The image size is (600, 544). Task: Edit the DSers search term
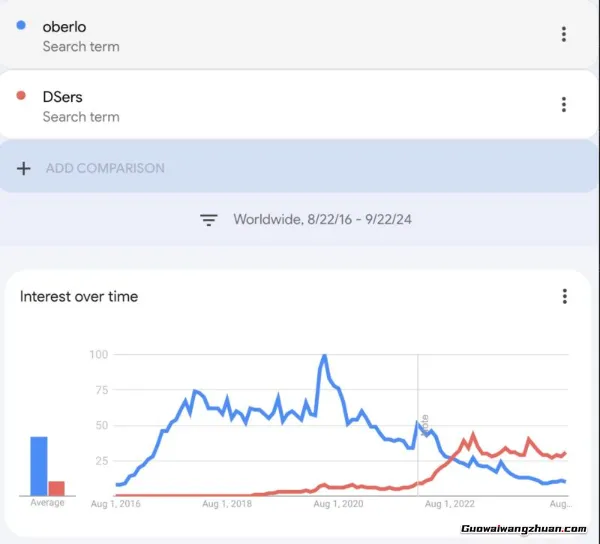click(62, 97)
